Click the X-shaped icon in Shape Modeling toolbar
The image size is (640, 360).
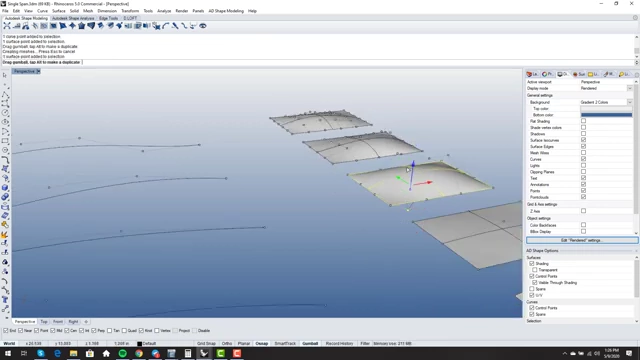tap(7, 26)
